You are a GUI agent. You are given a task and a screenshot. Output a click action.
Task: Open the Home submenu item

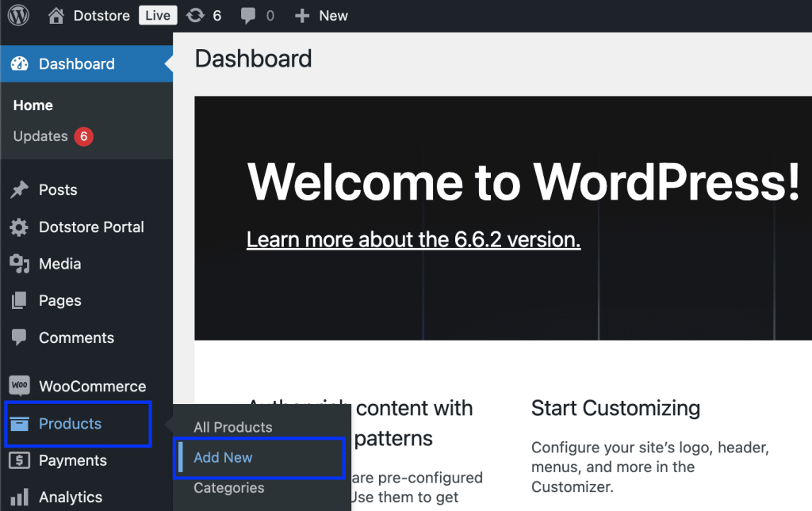(x=33, y=105)
